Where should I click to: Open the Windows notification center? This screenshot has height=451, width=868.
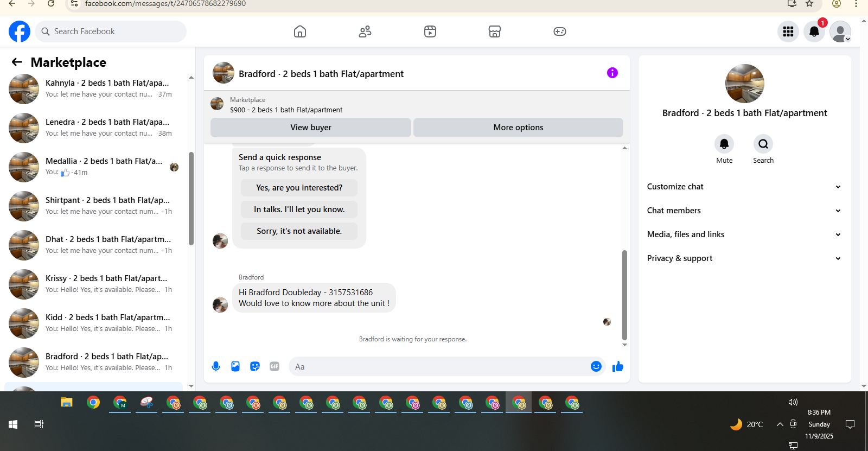850,424
